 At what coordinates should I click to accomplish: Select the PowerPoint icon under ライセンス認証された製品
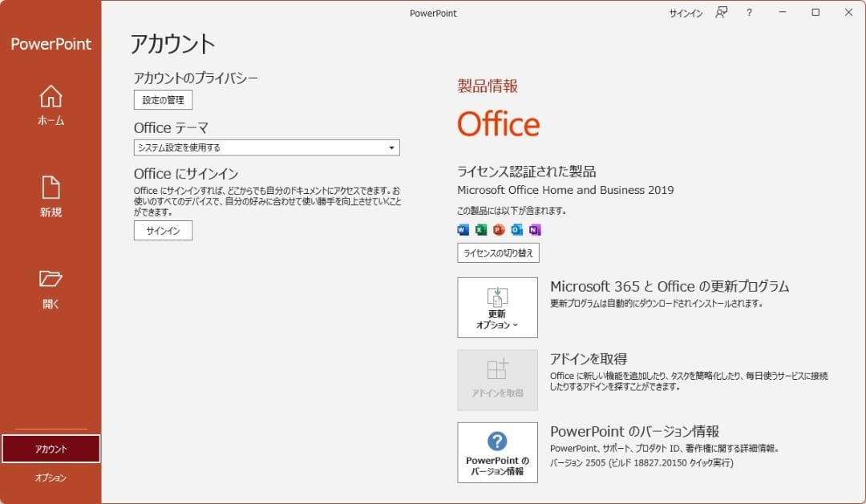coord(499,230)
